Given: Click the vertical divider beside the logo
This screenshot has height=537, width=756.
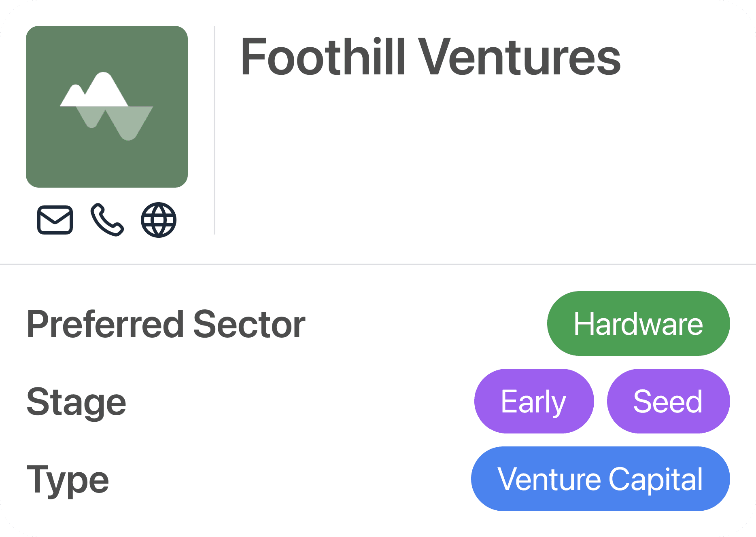Looking at the screenshot, I should click(x=214, y=130).
